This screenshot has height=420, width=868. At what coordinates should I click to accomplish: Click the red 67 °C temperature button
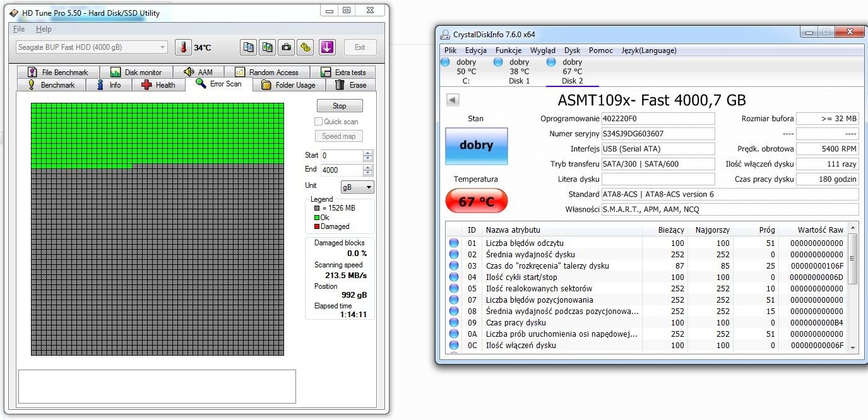pos(476,202)
